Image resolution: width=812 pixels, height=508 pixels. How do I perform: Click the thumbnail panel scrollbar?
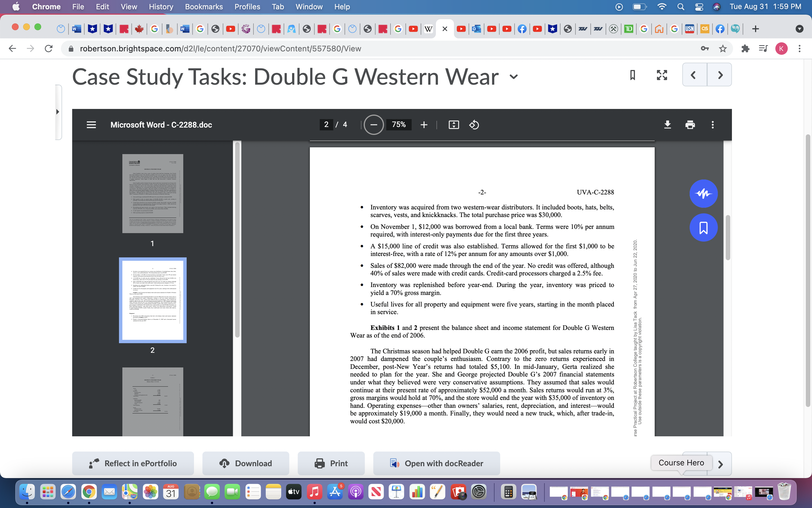coord(238,240)
